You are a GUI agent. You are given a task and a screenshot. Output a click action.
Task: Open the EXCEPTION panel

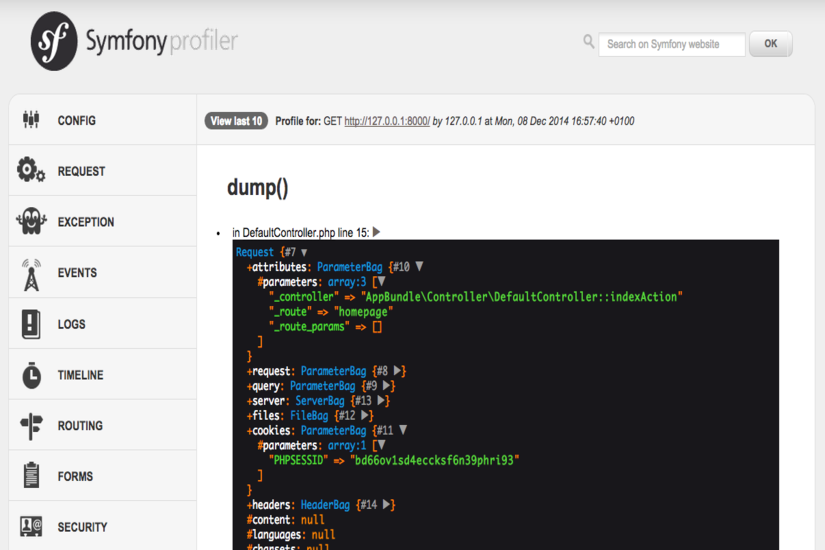[103, 222]
